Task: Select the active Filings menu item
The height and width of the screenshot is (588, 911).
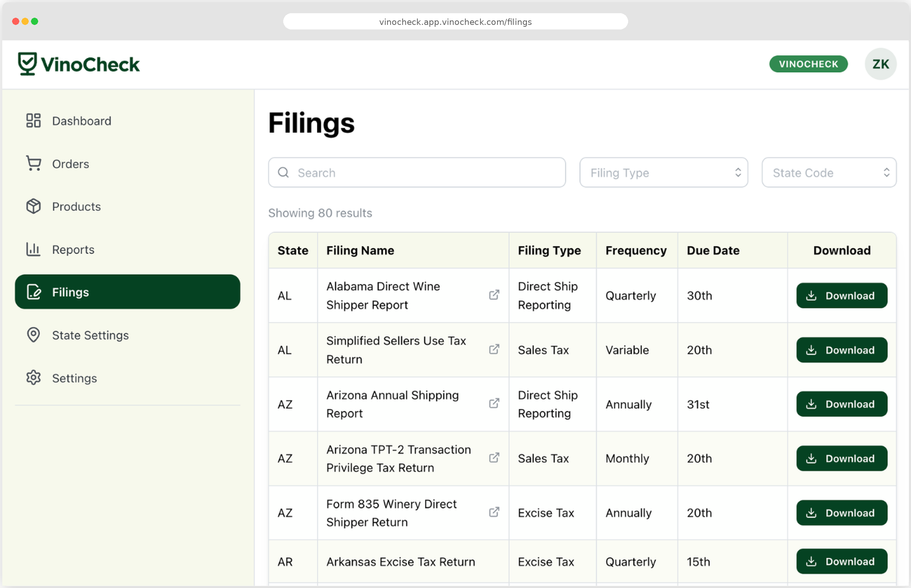Action: tap(128, 292)
